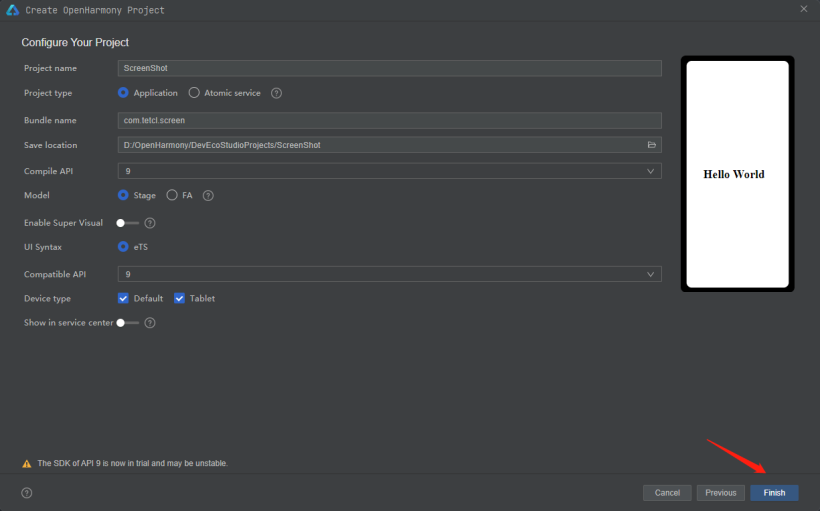Expand the Compile API dropdown

tap(651, 171)
